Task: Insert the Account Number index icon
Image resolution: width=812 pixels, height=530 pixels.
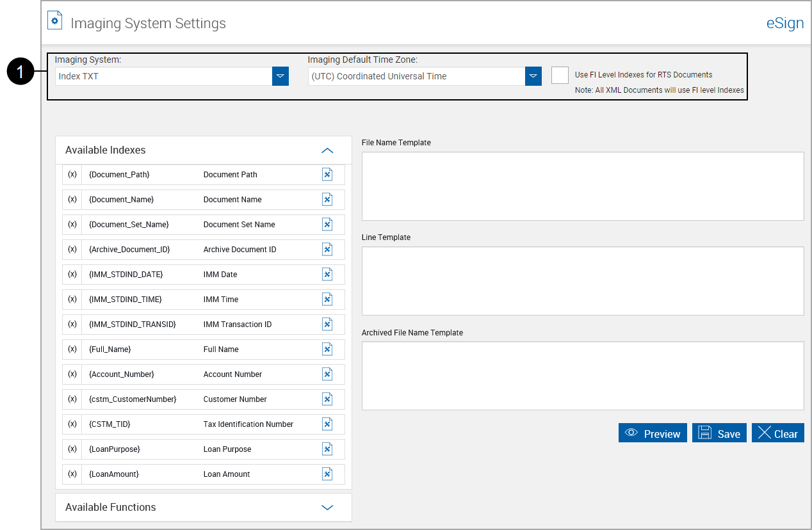Action: pyautogui.click(x=327, y=374)
